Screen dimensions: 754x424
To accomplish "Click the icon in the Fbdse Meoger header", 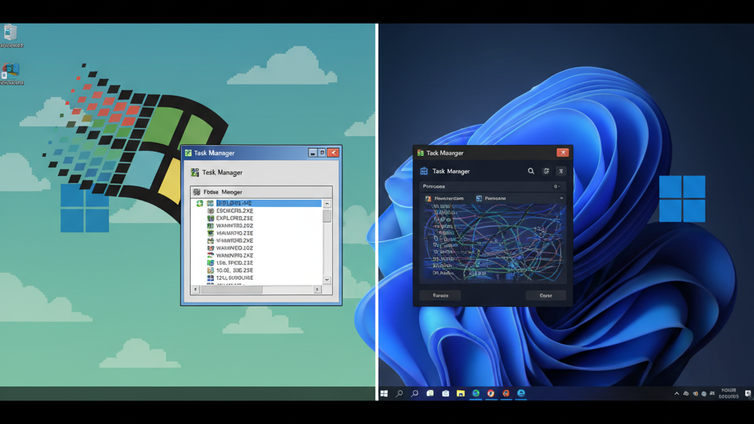I will tap(197, 192).
